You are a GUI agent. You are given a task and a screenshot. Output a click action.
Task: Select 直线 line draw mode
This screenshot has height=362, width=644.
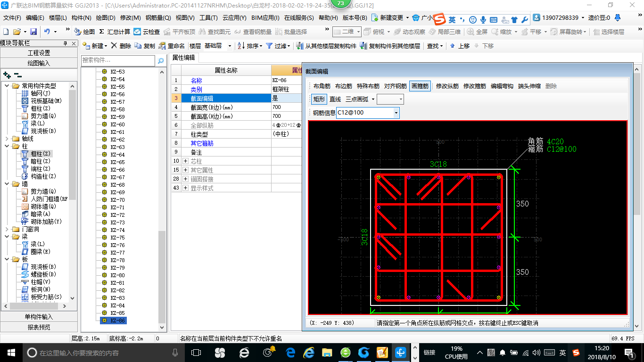click(x=335, y=99)
